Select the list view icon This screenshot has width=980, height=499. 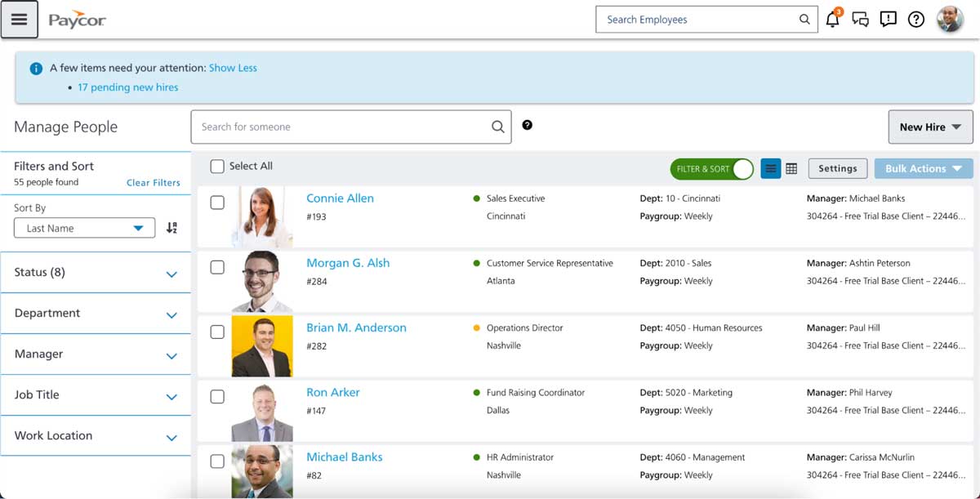point(770,168)
